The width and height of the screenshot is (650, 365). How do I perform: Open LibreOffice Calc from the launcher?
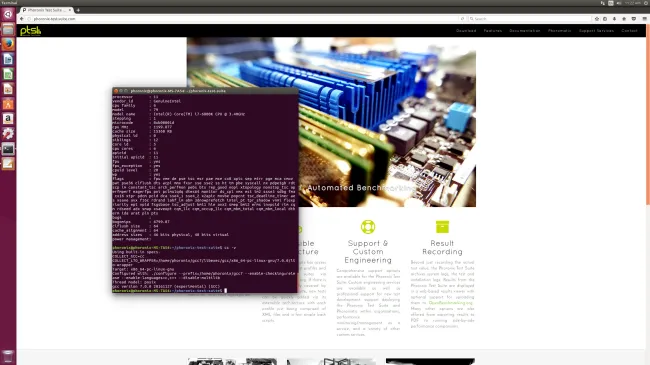tap(8, 74)
